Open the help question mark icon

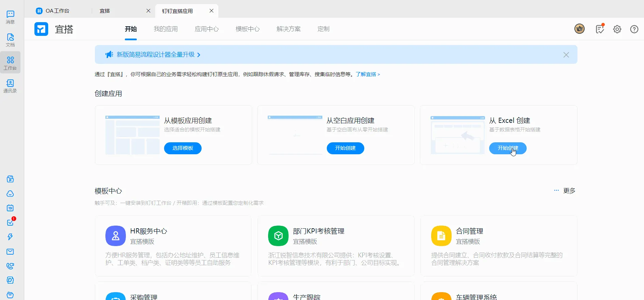tap(634, 29)
